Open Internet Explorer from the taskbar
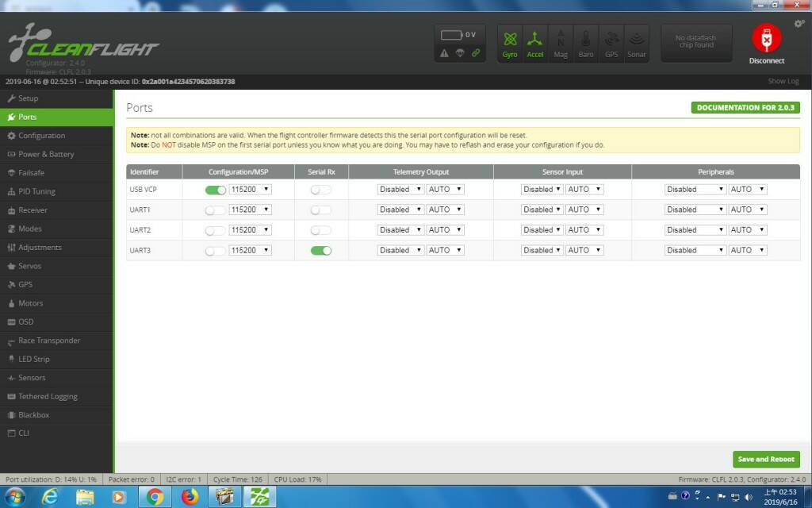Screen dimensions: 812x508 [50, 497]
